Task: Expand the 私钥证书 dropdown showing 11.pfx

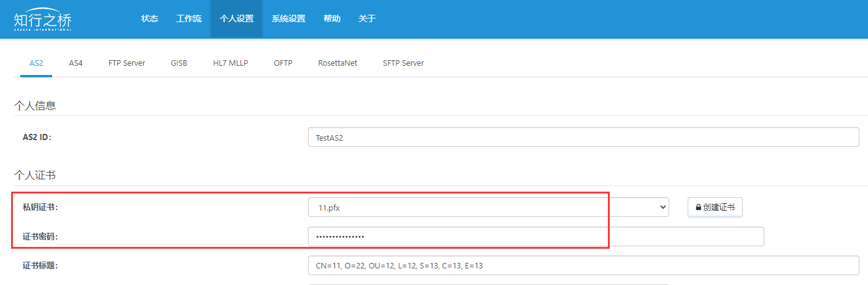Action: click(x=488, y=208)
